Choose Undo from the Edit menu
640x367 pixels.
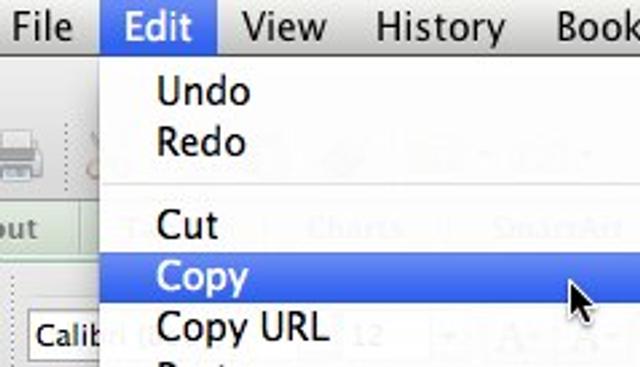click(370, 91)
